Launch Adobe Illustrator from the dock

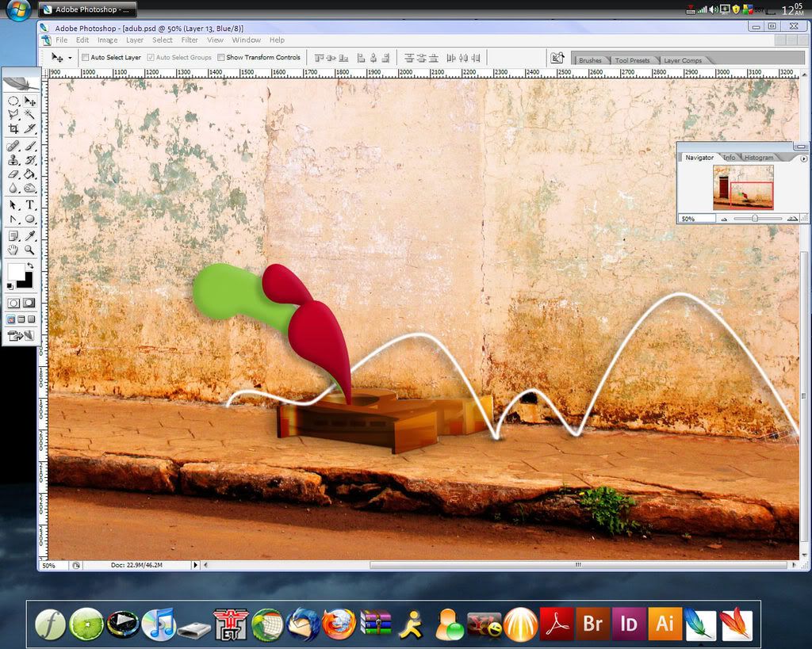point(665,624)
